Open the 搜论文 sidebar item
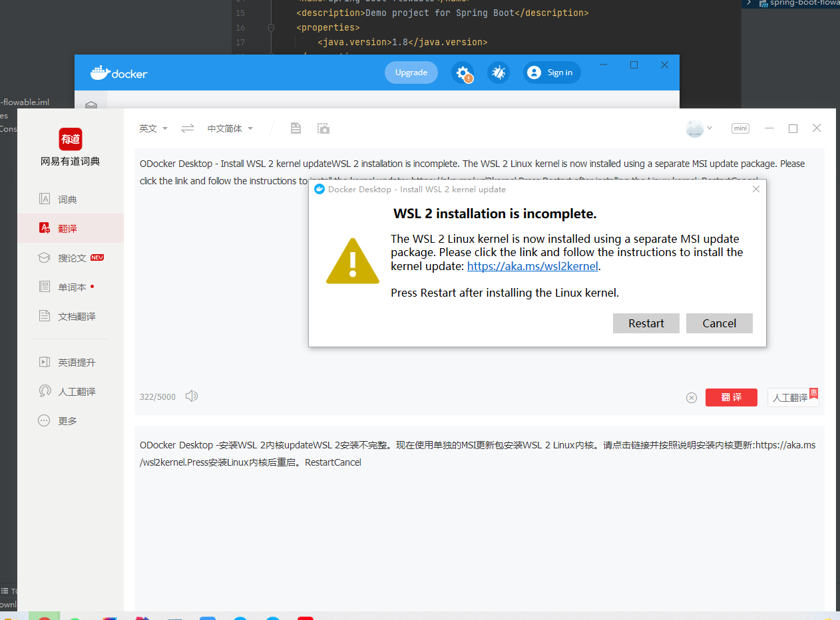This screenshot has height=620, width=840. click(71, 257)
